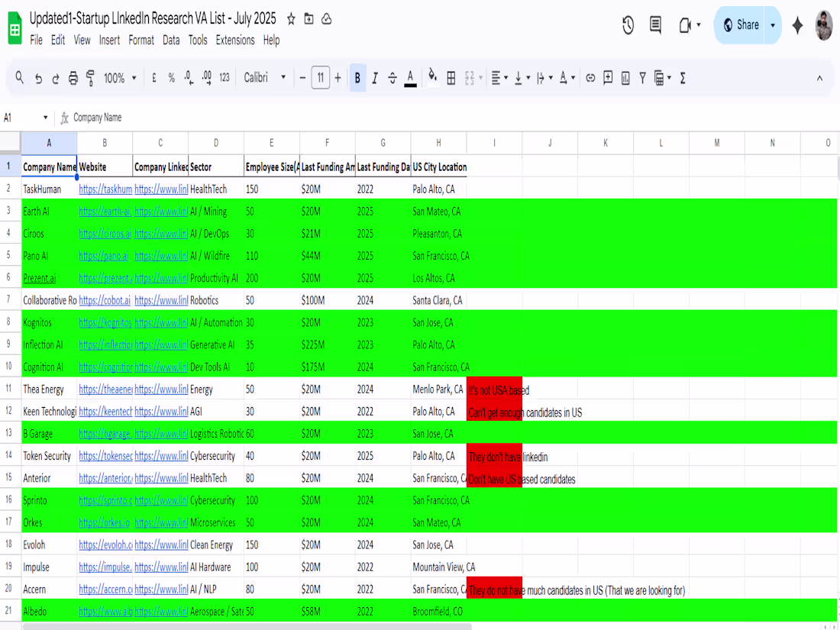Open the Data menu
Screen dimensions: 840x630
tap(171, 40)
